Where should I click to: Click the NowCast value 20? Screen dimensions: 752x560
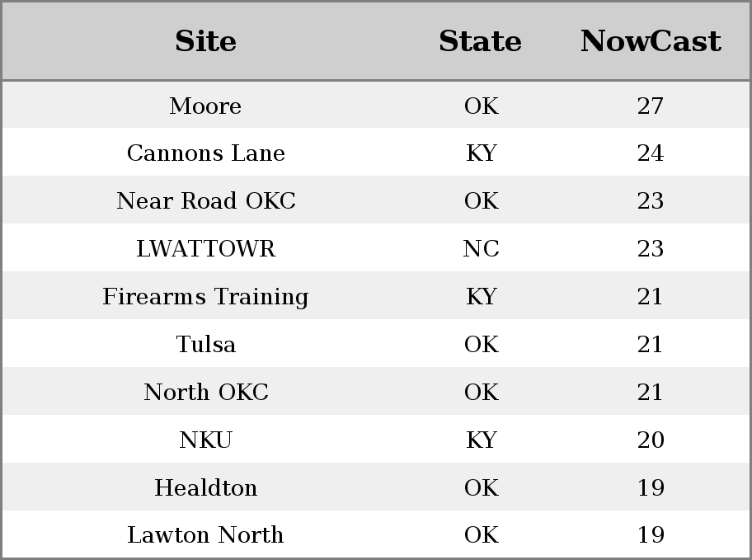click(x=651, y=440)
